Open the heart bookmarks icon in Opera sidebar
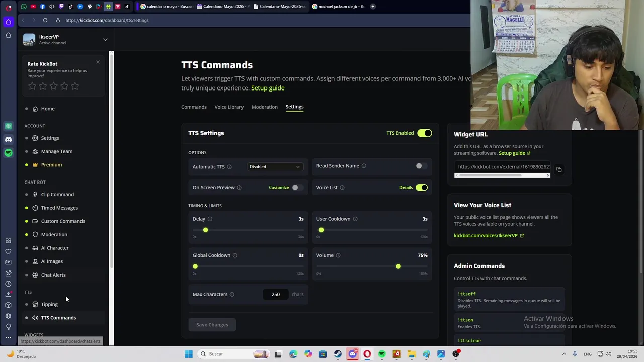This screenshot has height=362, width=644. 8,251
